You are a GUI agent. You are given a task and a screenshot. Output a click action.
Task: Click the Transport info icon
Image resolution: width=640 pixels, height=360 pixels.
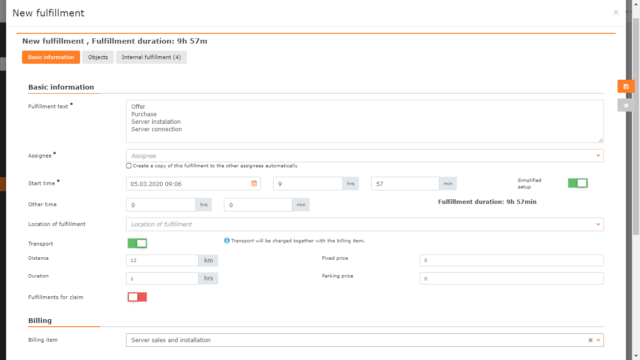(227, 241)
